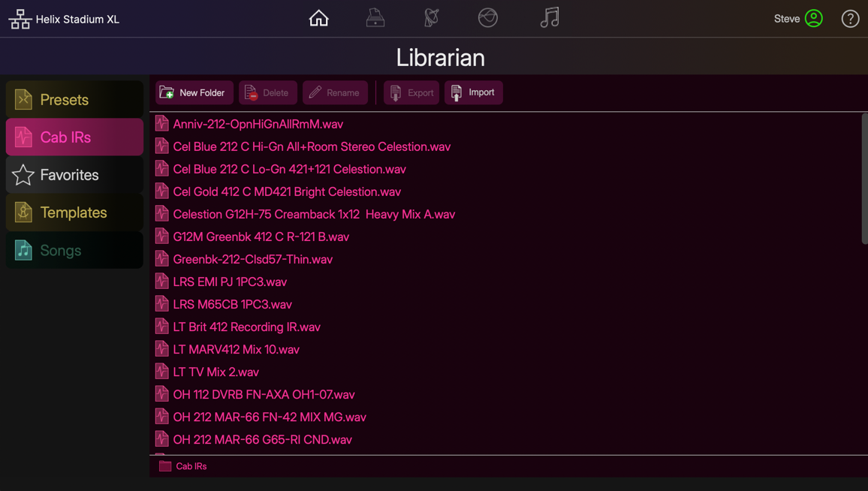Click the Helix Stadium XL network icon
The image size is (868, 491).
20,19
